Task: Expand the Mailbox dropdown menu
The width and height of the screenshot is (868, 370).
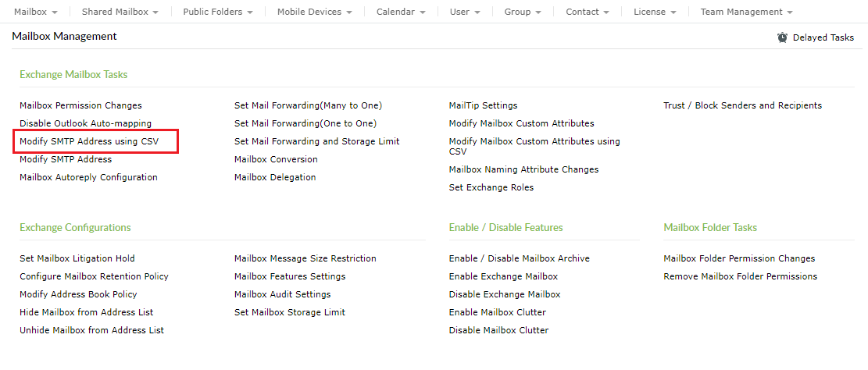Action: coord(35,12)
